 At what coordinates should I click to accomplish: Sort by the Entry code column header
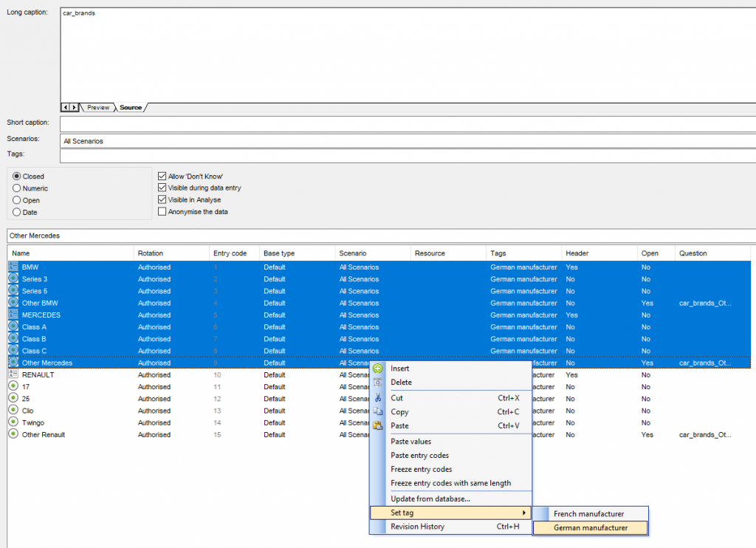point(234,253)
